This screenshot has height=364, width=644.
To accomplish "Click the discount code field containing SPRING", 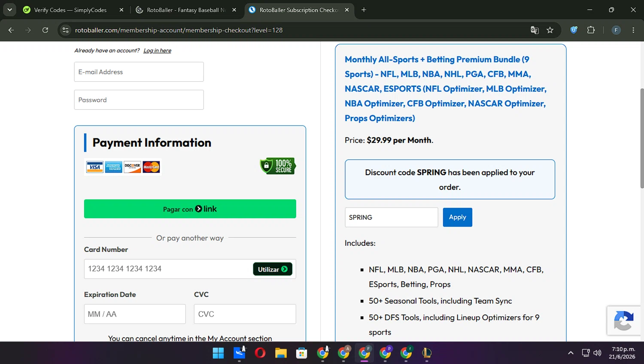I will 392,217.
